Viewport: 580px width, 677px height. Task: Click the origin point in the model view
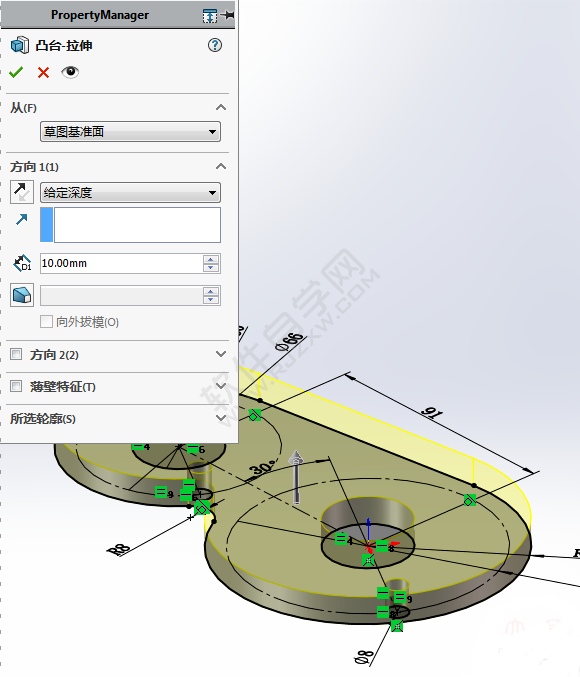click(x=368, y=547)
